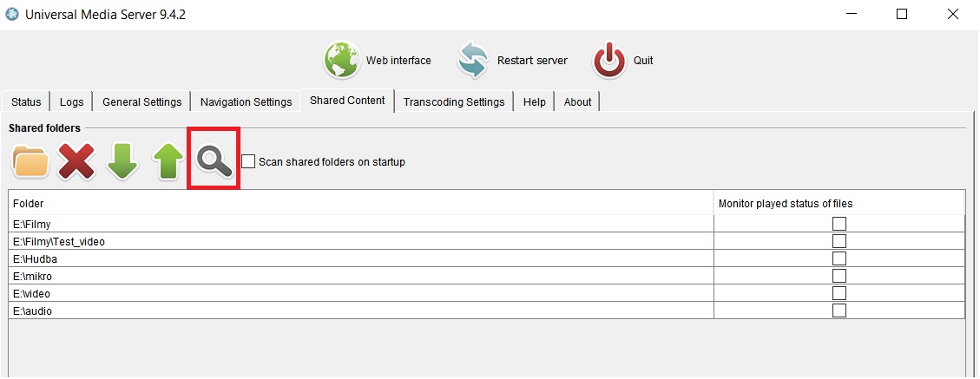Toggle monitor played status for E:\mikro
This screenshot has height=379, width=980.
(839, 275)
